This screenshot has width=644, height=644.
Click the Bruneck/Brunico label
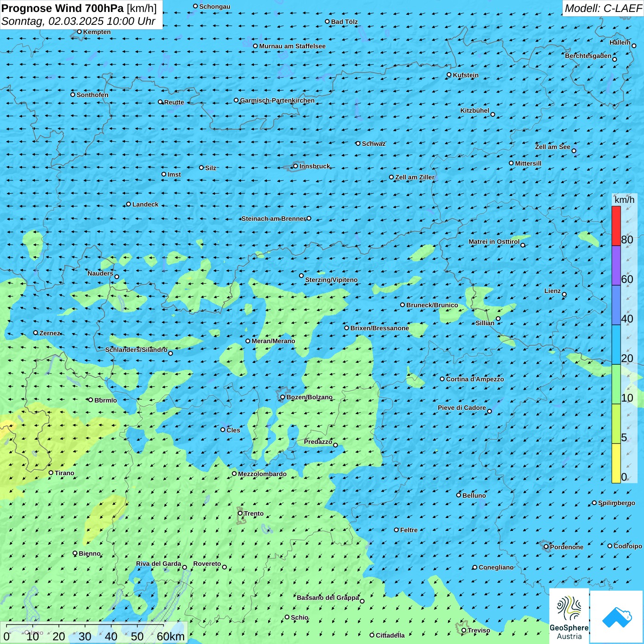tap(432, 305)
